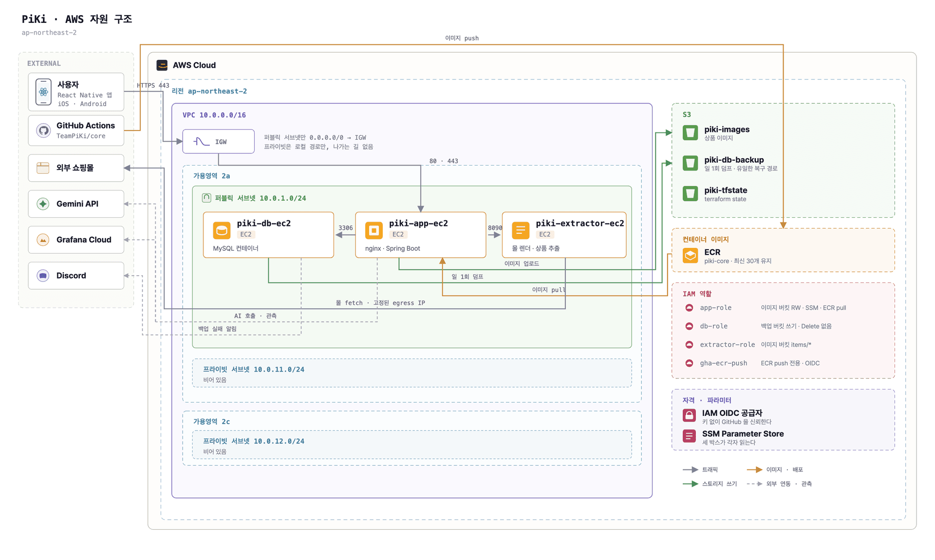Click the 'PiKi · AWS 자원 구조' title
The image size is (935, 560).
[x=77, y=19]
